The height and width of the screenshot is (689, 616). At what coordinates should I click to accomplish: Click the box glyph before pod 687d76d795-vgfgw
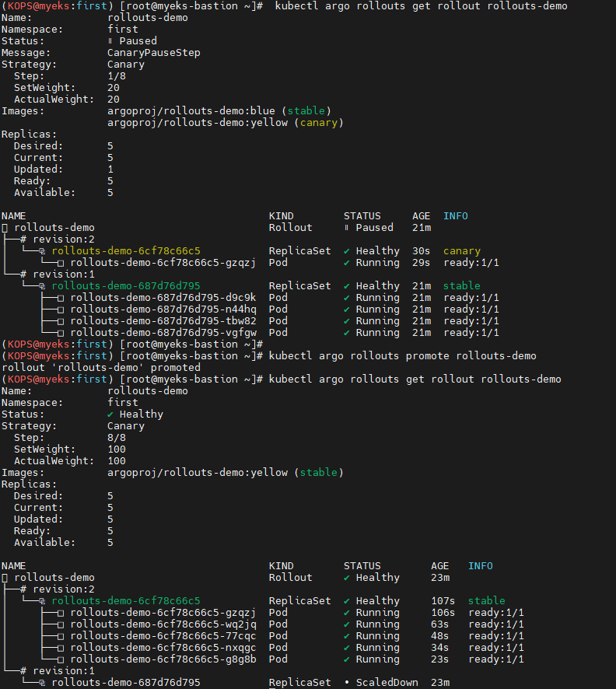pyautogui.click(x=61, y=333)
